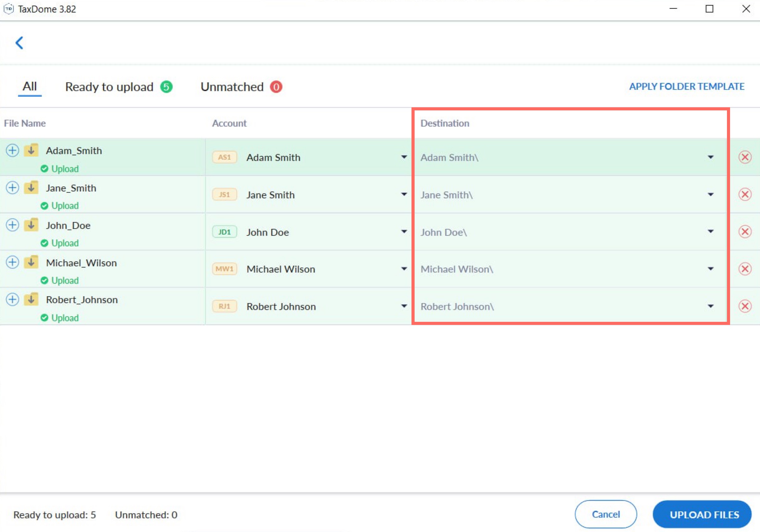Screen dimensions: 760x532
Task: Expand the Adam_Smith folder with plus icon
Action: (x=12, y=150)
